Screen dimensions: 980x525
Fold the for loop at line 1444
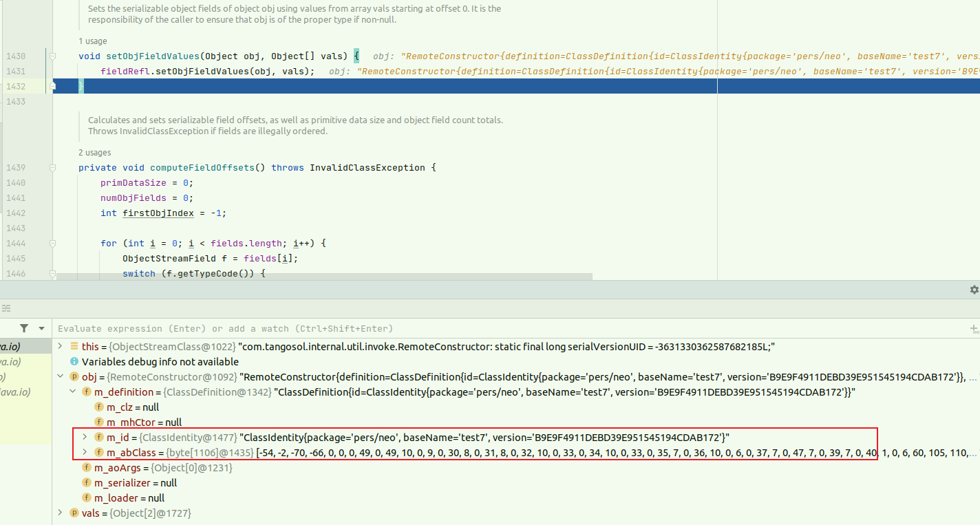pyautogui.click(x=51, y=243)
